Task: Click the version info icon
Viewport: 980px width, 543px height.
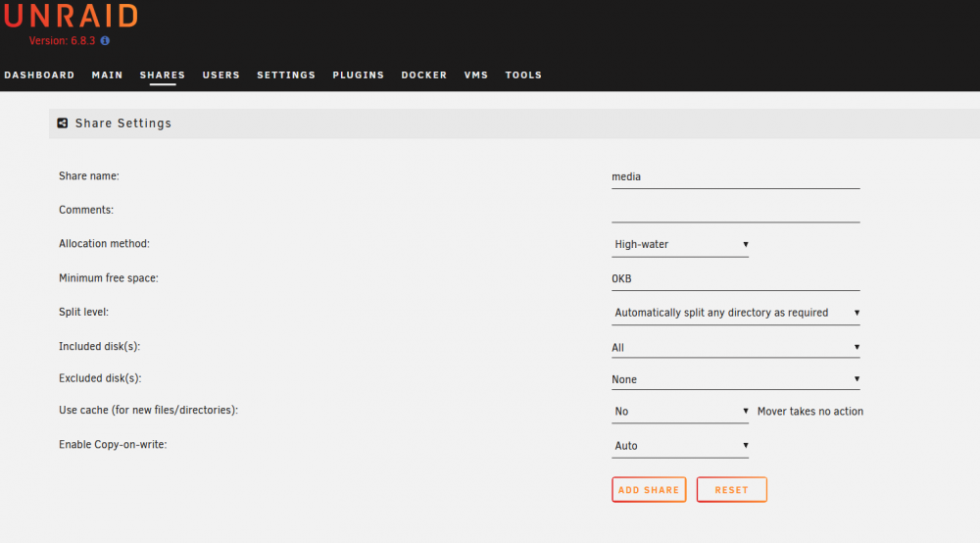Action: tap(105, 40)
